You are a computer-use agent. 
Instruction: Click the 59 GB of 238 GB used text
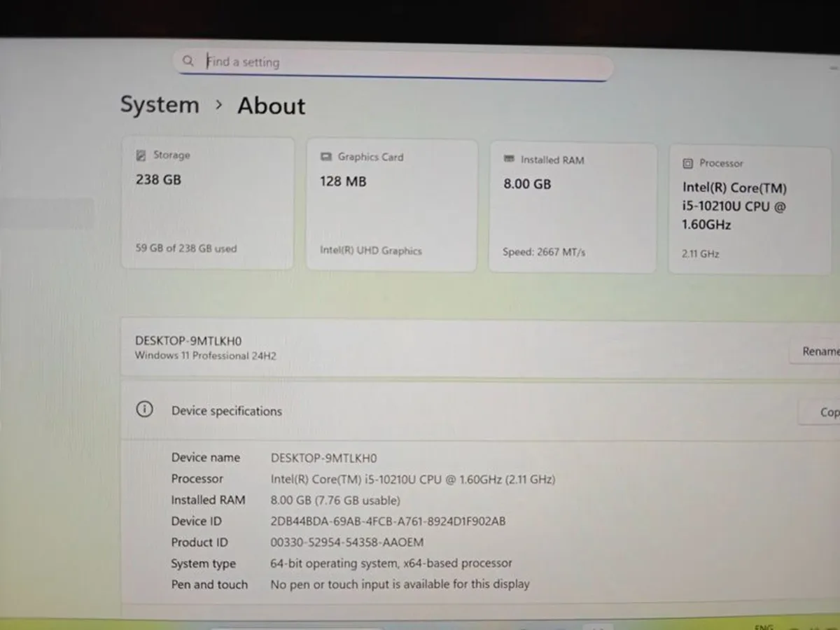pyautogui.click(x=186, y=248)
